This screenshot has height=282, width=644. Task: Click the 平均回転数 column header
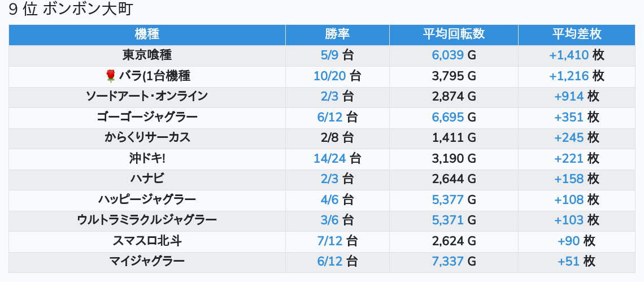(x=454, y=34)
